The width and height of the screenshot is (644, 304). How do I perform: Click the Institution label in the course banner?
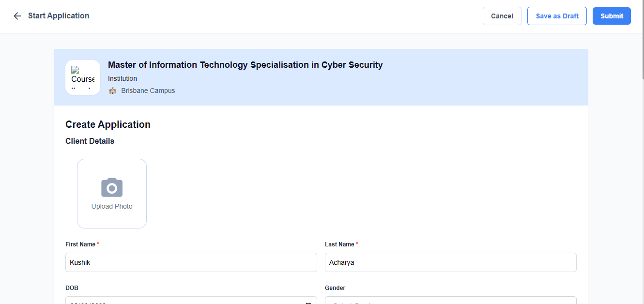pos(123,78)
